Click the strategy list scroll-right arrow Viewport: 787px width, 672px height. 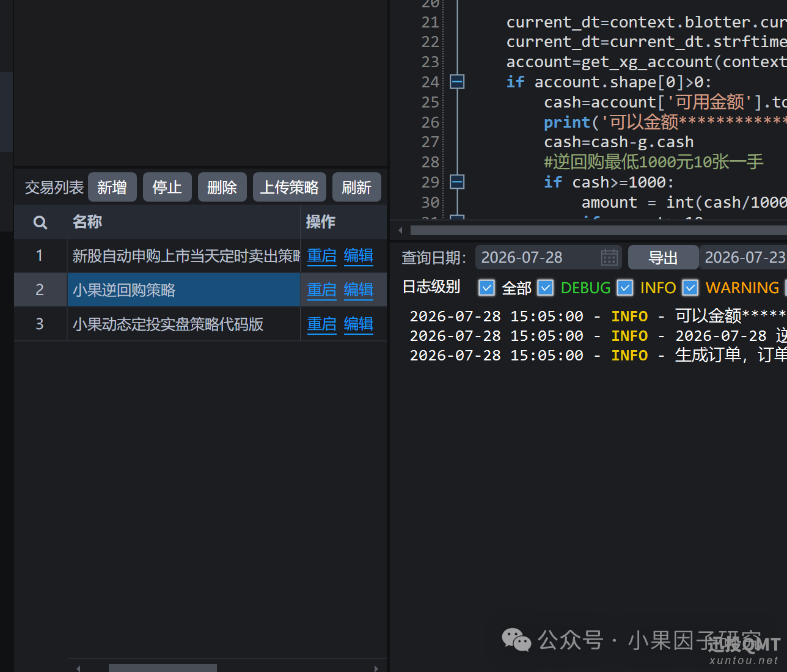click(376, 668)
